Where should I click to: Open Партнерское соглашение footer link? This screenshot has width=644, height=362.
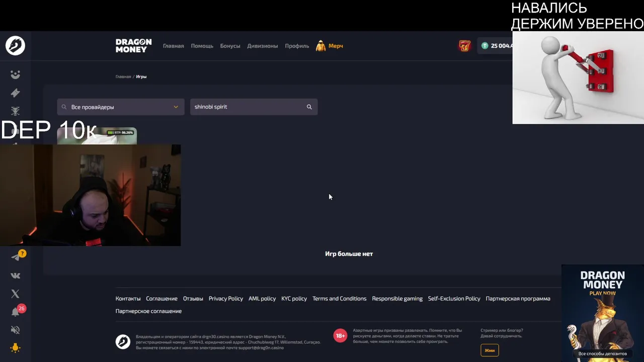pyautogui.click(x=148, y=311)
